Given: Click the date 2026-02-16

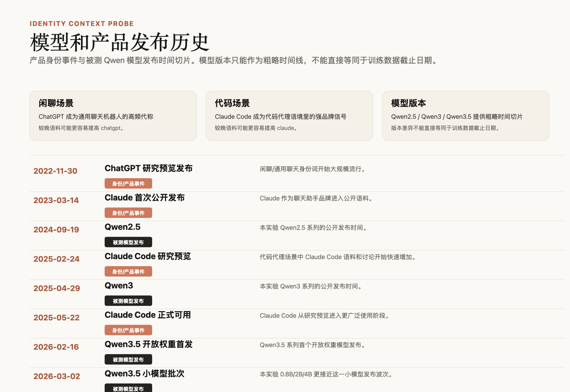Looking at the screenshot, I should tap(56, 347).
